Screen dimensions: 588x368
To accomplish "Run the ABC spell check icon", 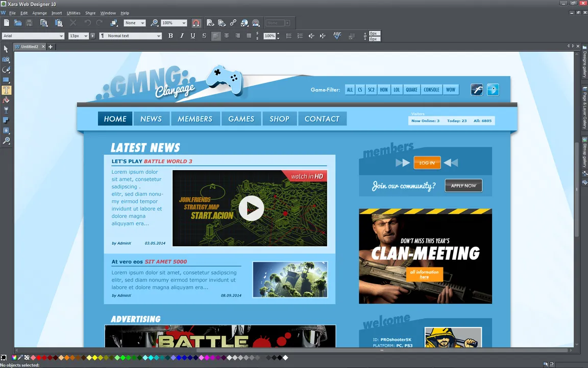I will (337, 36).
